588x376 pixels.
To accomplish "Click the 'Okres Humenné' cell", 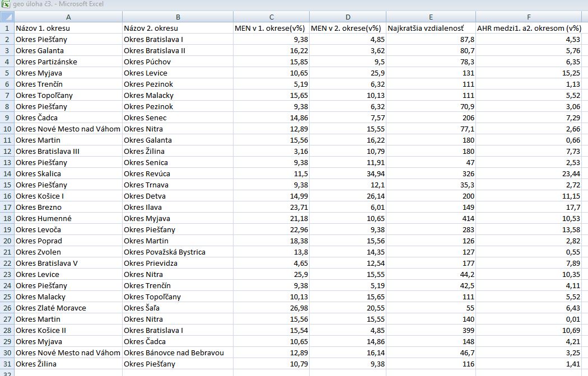I will point(68,218).
